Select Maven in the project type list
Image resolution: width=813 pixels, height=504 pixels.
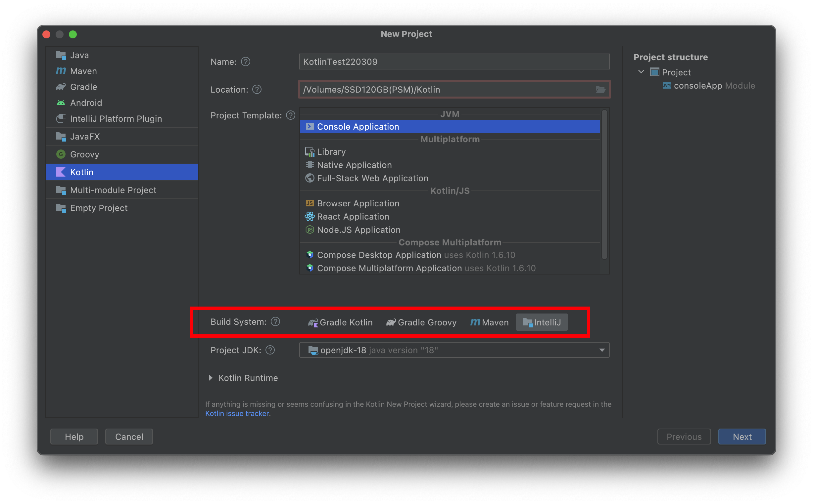pos(122,71)
